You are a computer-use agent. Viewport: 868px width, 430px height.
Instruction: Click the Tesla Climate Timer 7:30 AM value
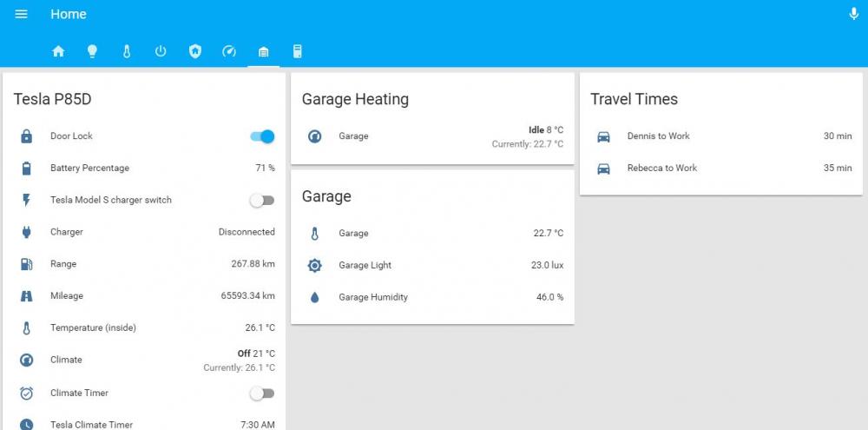(x=257, y=424)
